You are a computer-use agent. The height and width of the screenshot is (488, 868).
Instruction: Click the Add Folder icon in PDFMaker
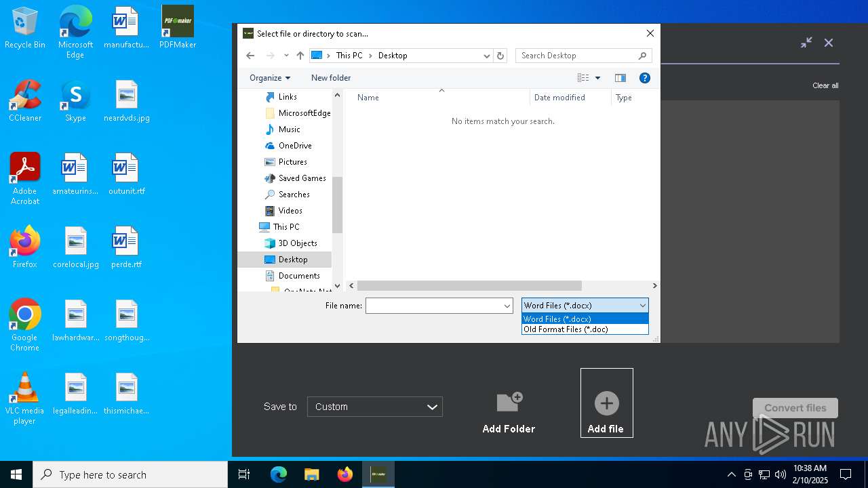pyautogui.click(x=509, y=402)
